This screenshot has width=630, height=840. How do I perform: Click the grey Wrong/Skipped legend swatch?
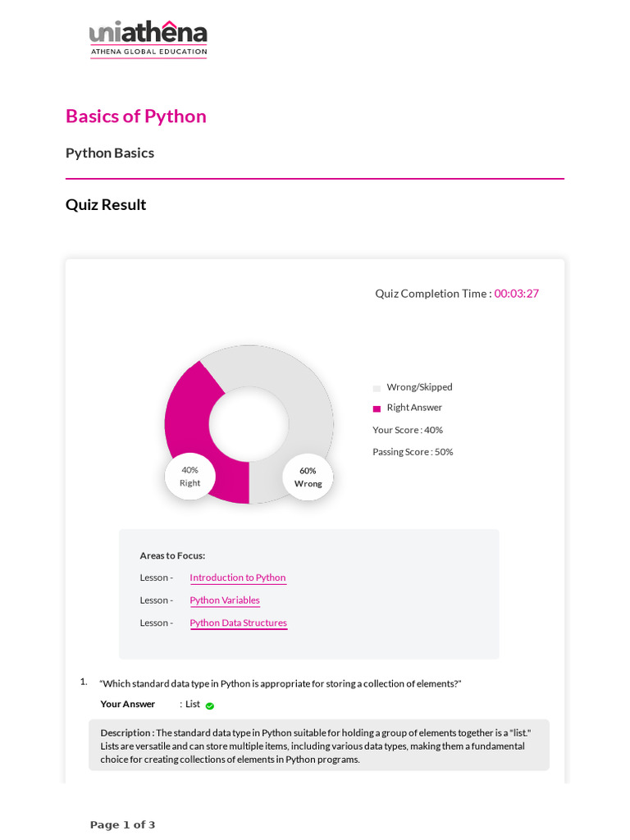(377, 388)
